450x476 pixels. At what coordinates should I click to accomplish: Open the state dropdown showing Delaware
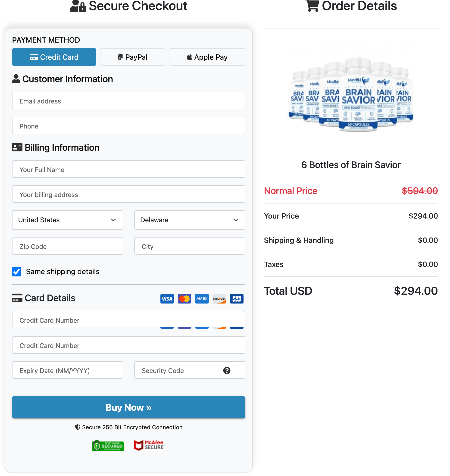click(x=189, y=220)
